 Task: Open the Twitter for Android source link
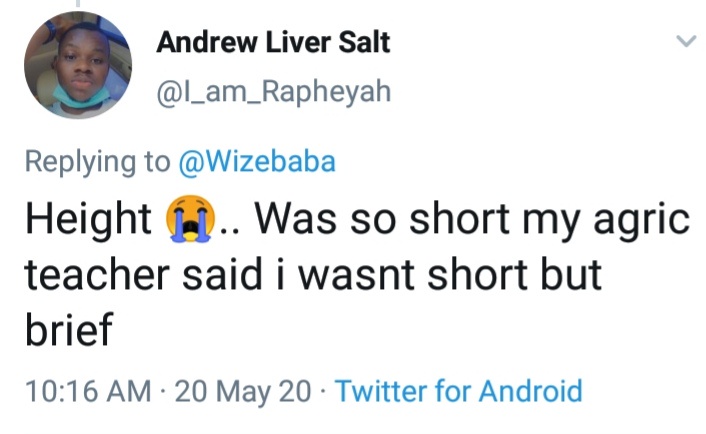click(458, 390)
